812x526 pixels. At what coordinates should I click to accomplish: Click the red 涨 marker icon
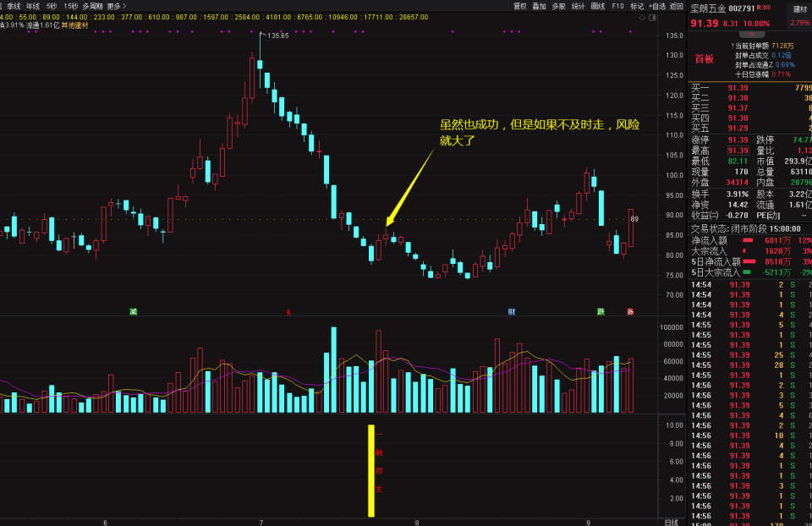click(629, 311)
